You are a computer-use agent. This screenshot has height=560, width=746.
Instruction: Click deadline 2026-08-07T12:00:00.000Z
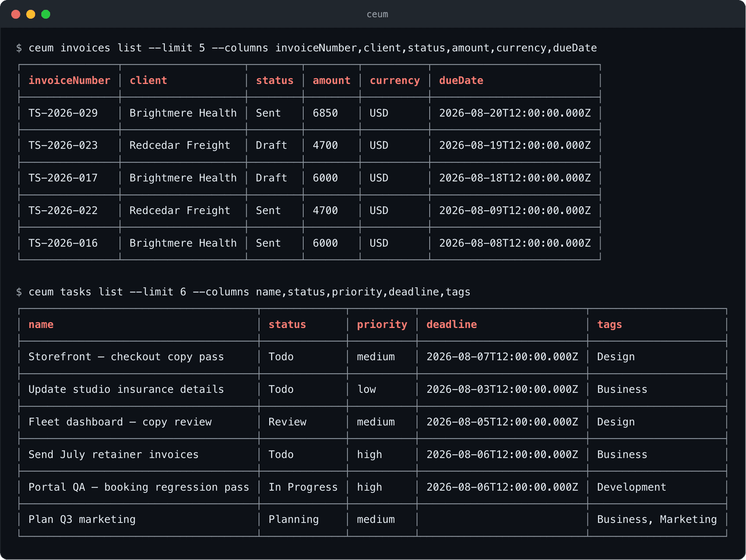502,357
